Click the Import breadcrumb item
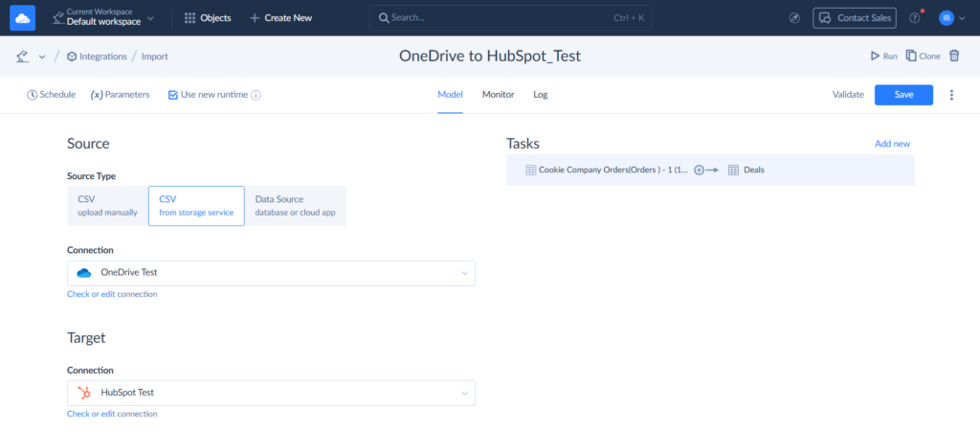 pyautogui.click(x=154, y=57)
